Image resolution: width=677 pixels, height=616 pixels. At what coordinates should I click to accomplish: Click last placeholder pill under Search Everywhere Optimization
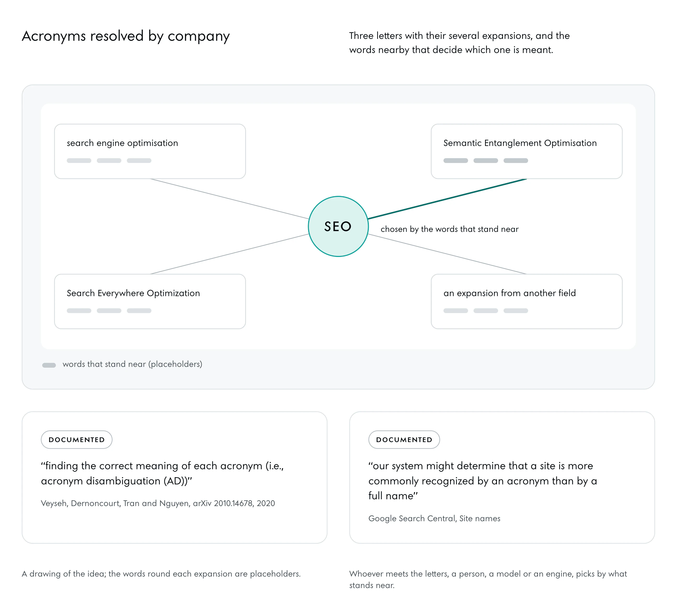click(x=139, y=310)
